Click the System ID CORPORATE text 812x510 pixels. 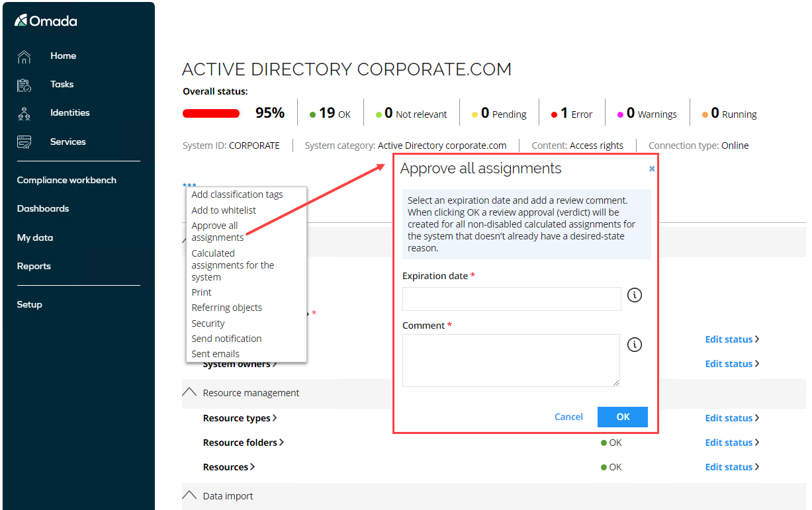[231, 146]
